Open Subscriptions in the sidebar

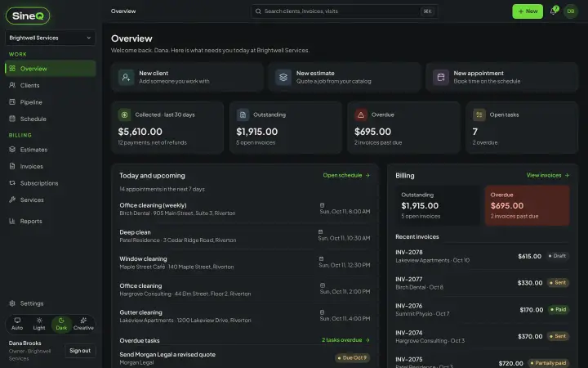click(51, 183)
